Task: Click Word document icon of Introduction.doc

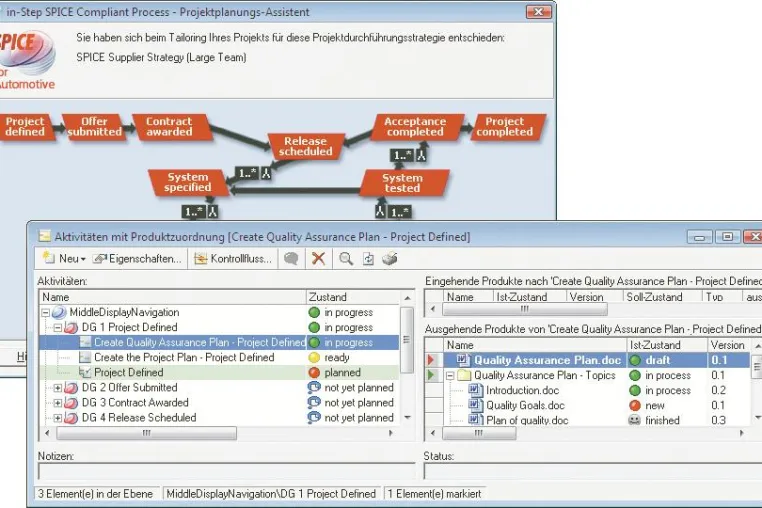Action: pyautogui.click(x=475, y=390)
